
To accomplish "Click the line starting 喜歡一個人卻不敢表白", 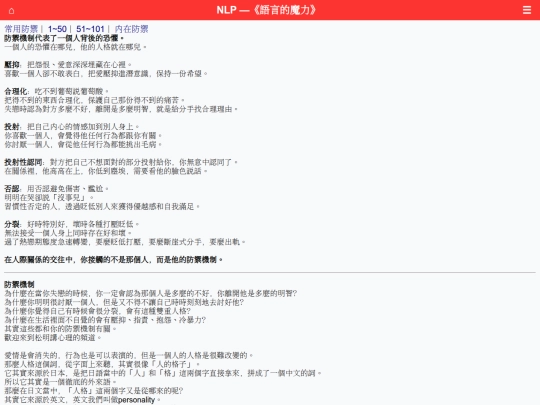I will pos(106,73).
